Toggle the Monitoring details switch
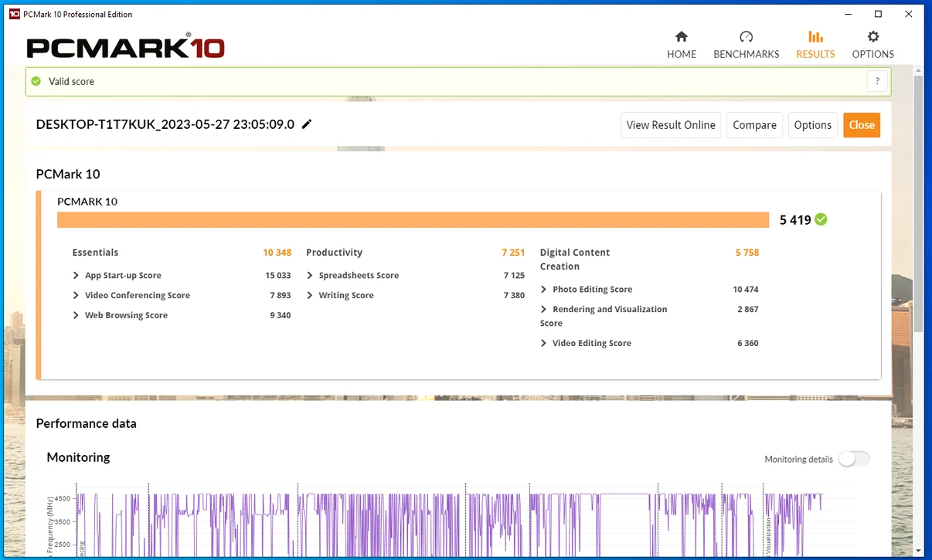Viewport: 932px width, 560px height. pyautogui.click(x=854, y=459)
